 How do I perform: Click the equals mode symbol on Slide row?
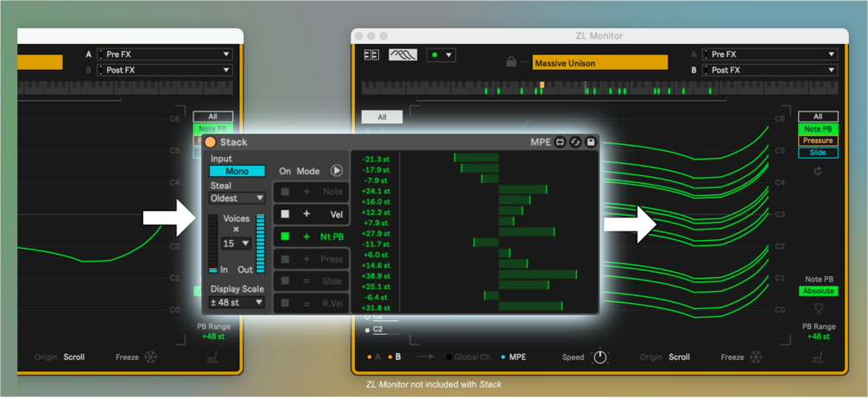(306, 281)
